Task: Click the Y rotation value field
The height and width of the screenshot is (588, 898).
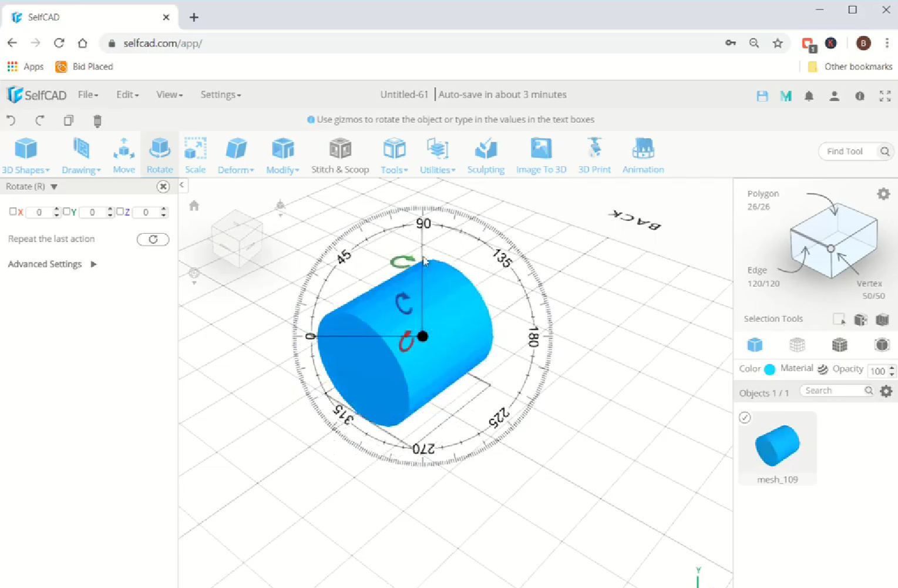Action: 93,212
